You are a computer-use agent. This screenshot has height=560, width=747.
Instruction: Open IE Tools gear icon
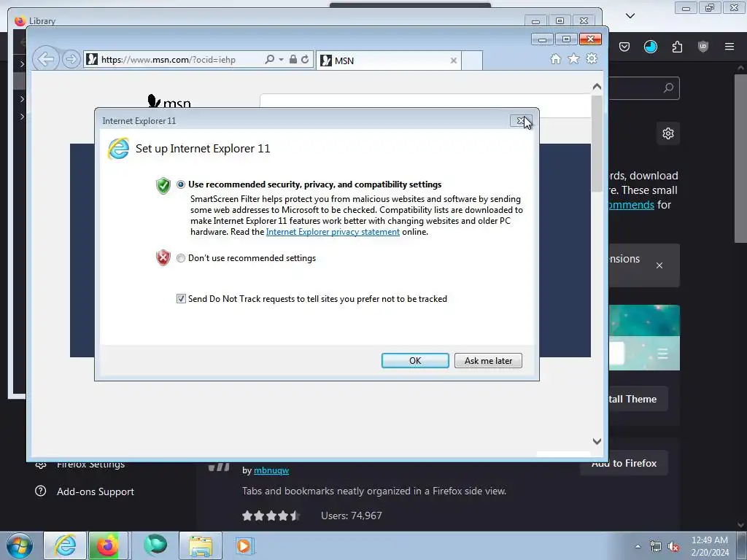click(592, 58)
